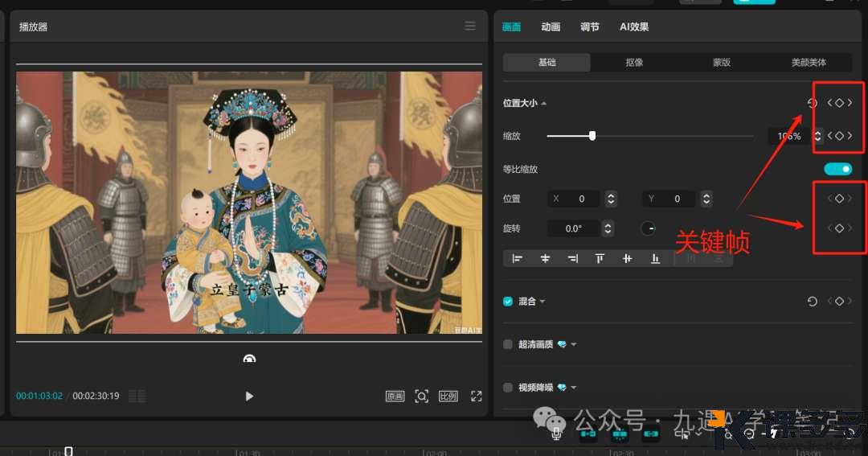Click the Y position stepper arrows
This screenshot has height=456, width=868.
(706, 199)
